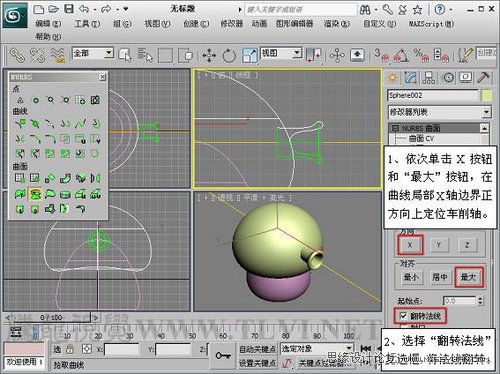Switch to the Create panel tab

[x=392, y=78]
